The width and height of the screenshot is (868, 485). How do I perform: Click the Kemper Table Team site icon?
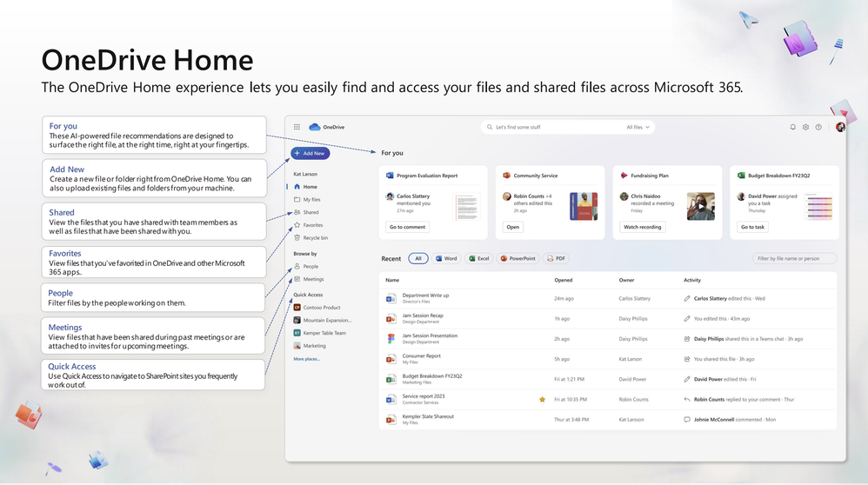(x=297, y=332)
